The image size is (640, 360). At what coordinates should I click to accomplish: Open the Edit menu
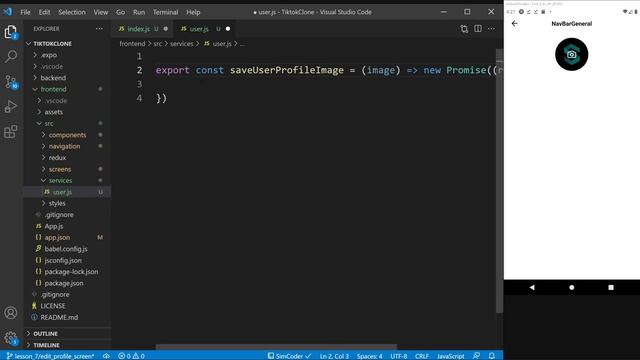[44, 12]
